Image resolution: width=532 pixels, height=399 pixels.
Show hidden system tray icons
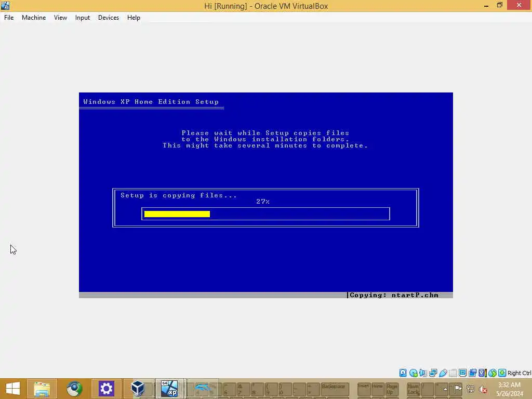pos(445,389)
